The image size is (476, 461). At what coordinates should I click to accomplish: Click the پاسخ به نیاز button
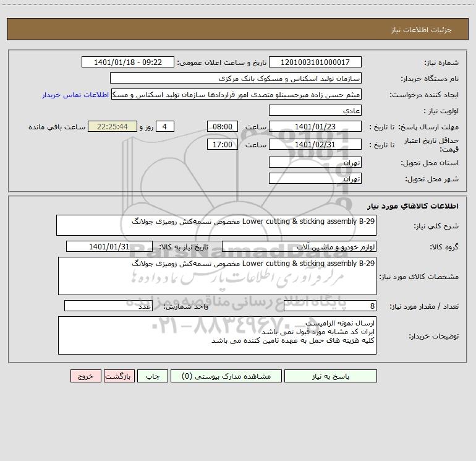pyautogui.click(x=331, y=376)
